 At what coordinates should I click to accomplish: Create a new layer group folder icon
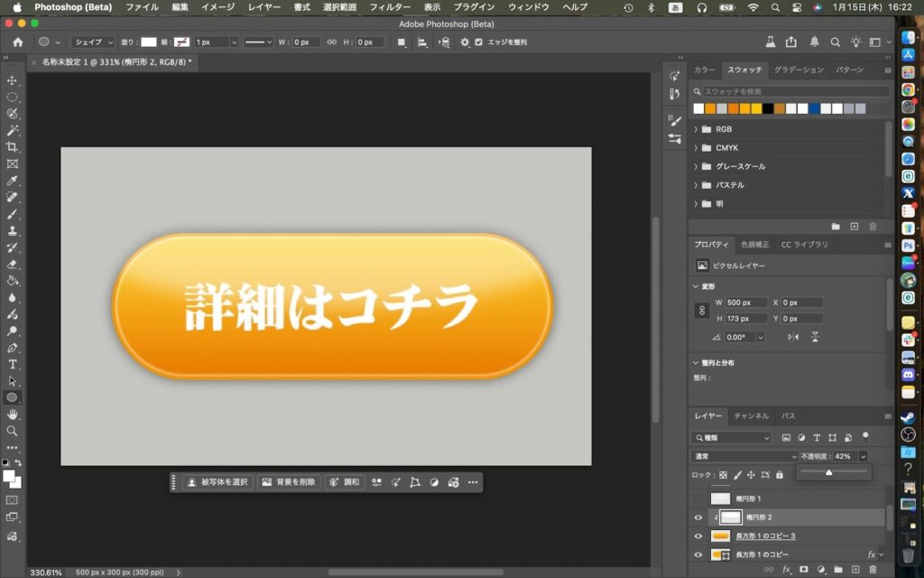coord(837,570)
